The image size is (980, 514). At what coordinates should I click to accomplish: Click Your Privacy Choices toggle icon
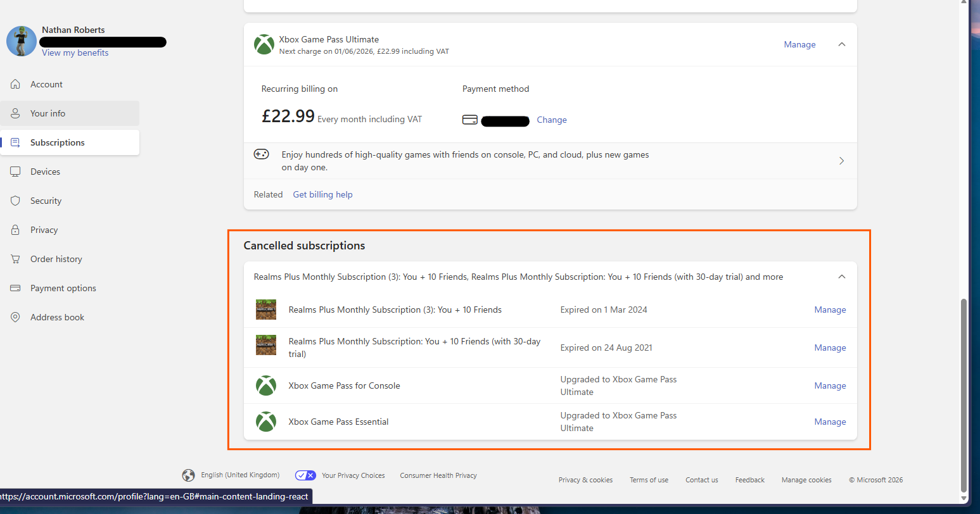305,475
